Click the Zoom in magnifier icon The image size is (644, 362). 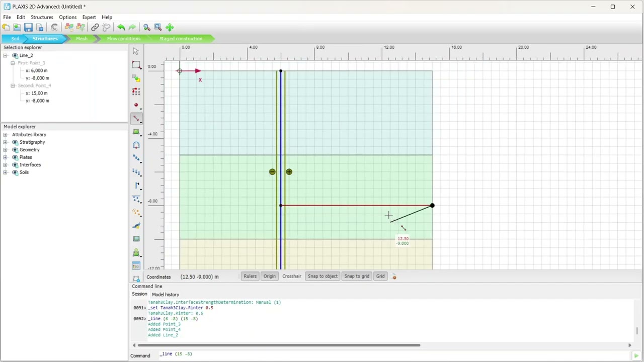pyautogui.click(x=146, y=27)
